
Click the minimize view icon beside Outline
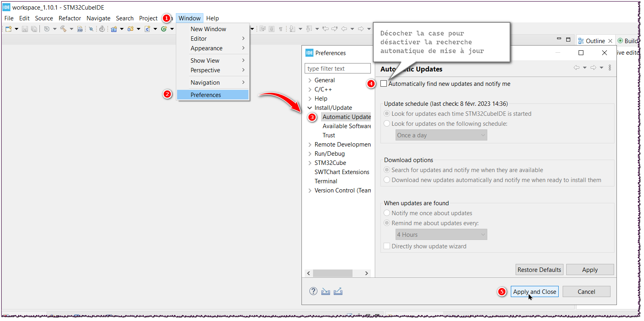(x=559, y=39)
